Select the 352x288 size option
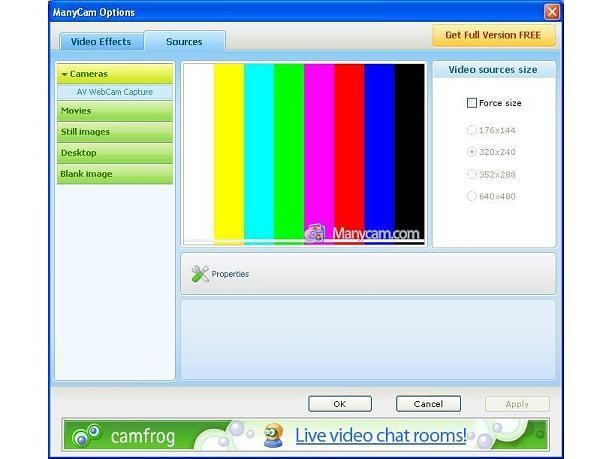Screen dimensions: 612x459 pos(472,174)
